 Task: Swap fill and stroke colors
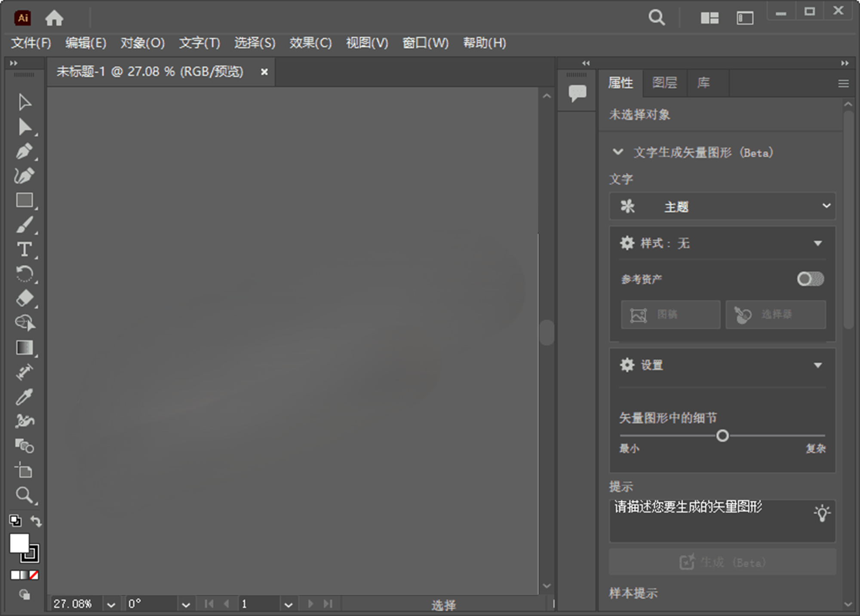[x=36, y=521]
